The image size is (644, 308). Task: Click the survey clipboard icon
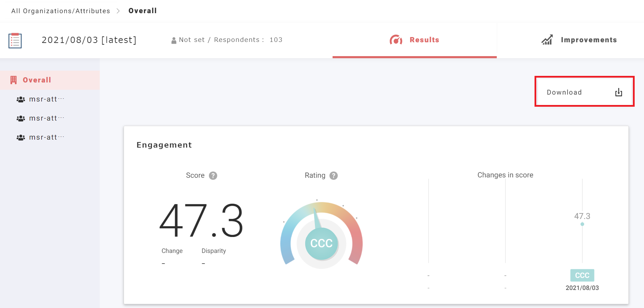point(15,41)
